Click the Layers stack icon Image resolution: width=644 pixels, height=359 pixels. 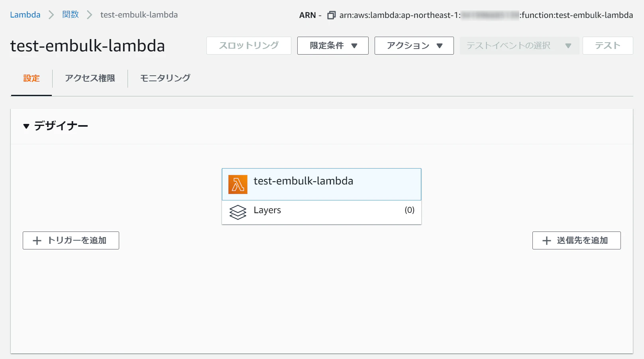(238, 212)
